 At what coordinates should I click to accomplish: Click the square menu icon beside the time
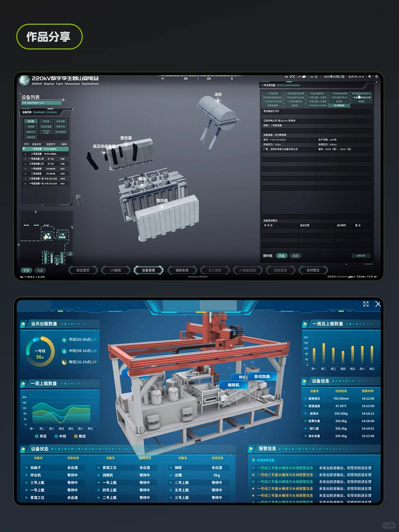click(x=369, y=77)
